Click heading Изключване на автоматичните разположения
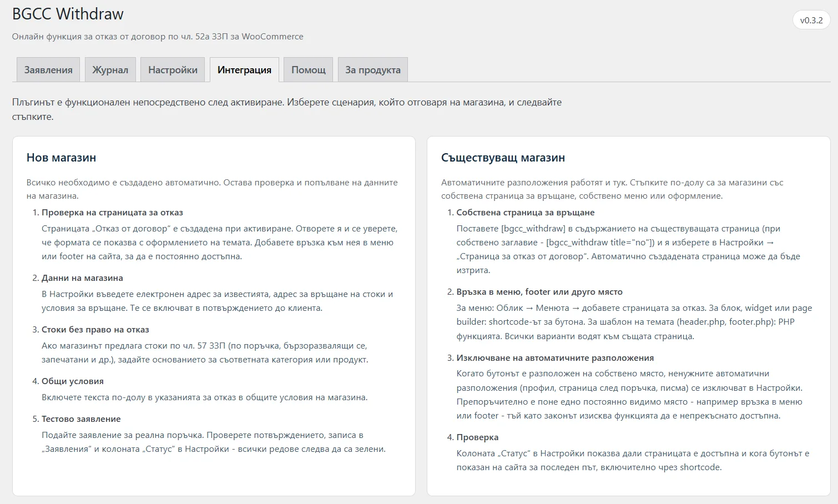This screenshot has height=504, width=838. (555, 357)
